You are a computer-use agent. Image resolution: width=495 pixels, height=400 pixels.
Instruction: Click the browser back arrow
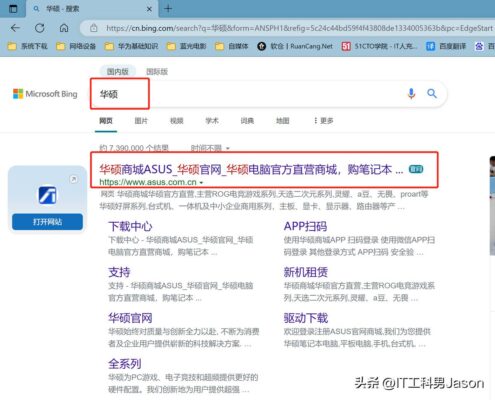[x=15, y=28]
